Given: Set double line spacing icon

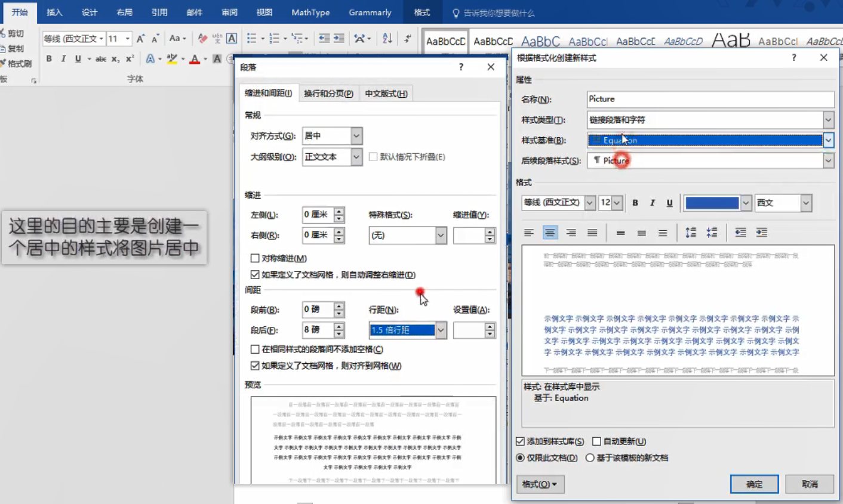Looking at the screenshot, I should pos(663,233).
